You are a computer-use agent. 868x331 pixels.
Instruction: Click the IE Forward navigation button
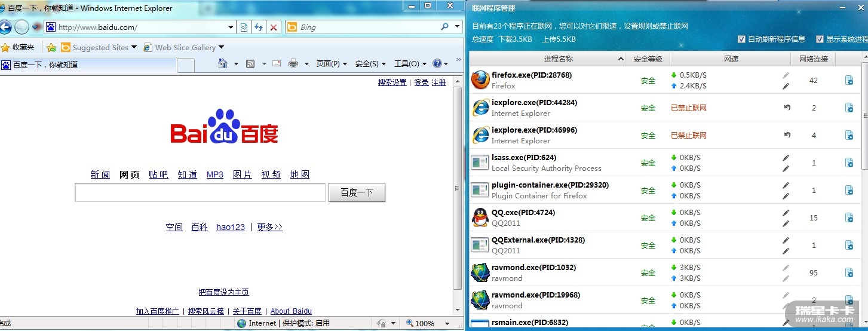click(22, 27)
